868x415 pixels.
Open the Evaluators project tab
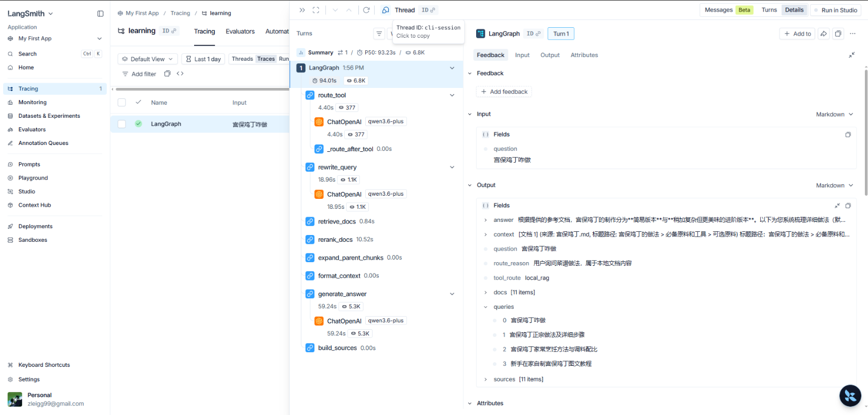tap(240, 31)
